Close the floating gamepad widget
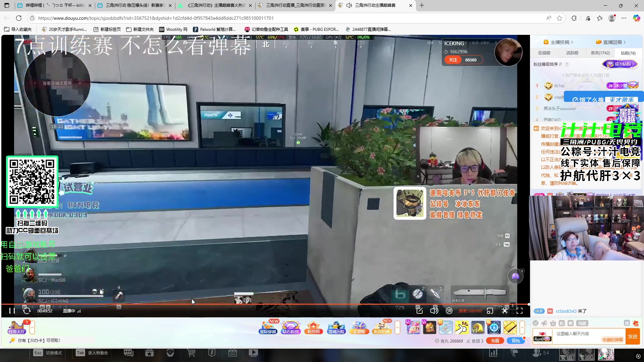This screenshot has height=362, width=644. click(522, 271)
